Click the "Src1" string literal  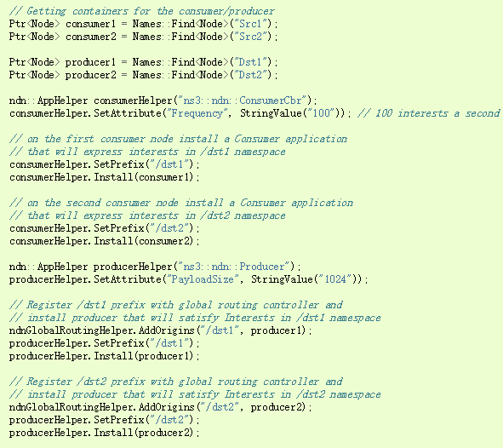point(254,24)
